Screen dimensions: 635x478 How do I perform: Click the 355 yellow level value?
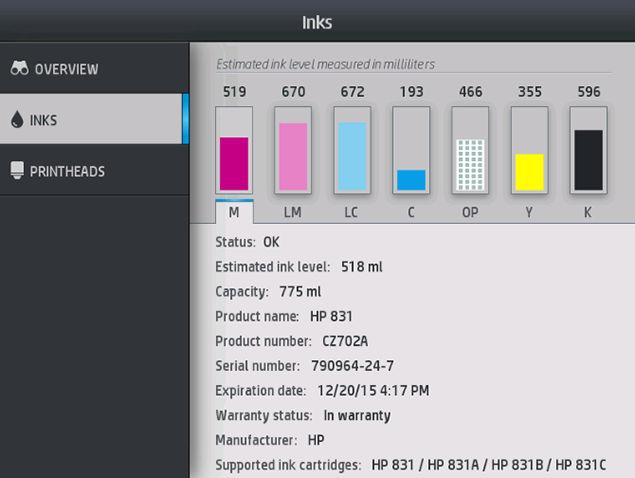point(530,92)
